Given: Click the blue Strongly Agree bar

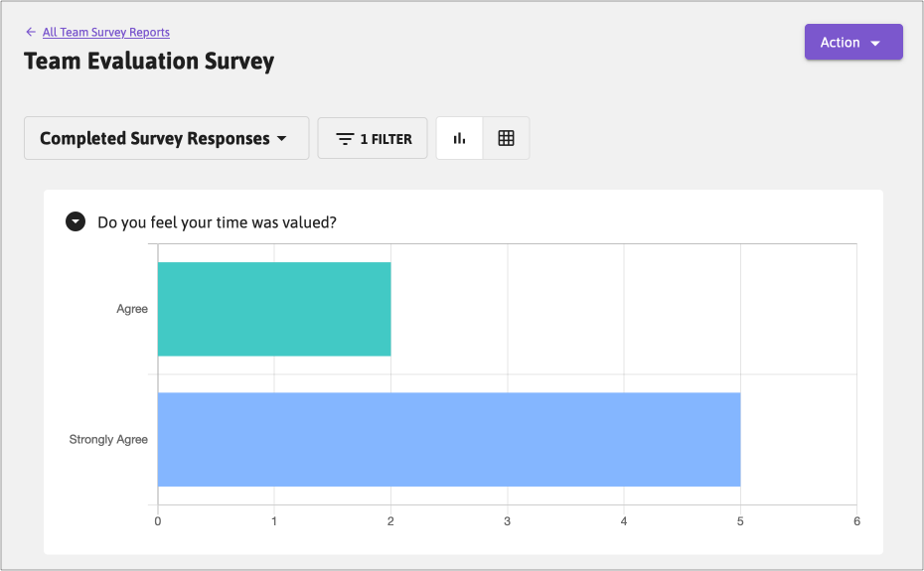Looking at the screenshot, I should 448,439.
